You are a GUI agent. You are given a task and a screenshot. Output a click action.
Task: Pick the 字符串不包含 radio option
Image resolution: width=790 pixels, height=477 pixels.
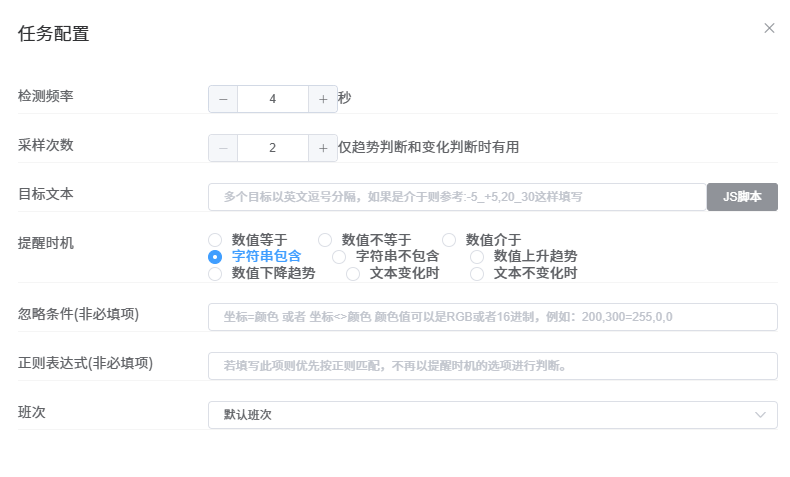coord(339,257)
